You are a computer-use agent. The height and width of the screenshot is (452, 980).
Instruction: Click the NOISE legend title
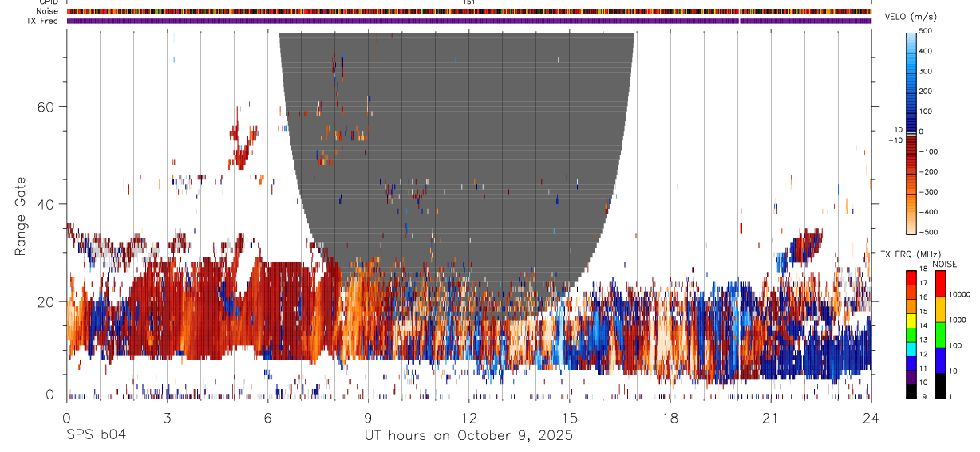[x=945, y=264]
